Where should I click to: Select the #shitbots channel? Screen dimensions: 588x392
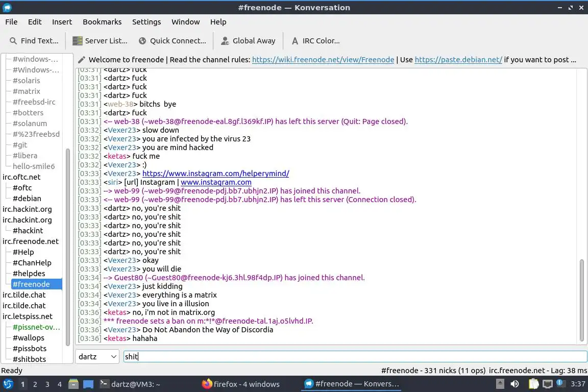(x=29, y=359)
